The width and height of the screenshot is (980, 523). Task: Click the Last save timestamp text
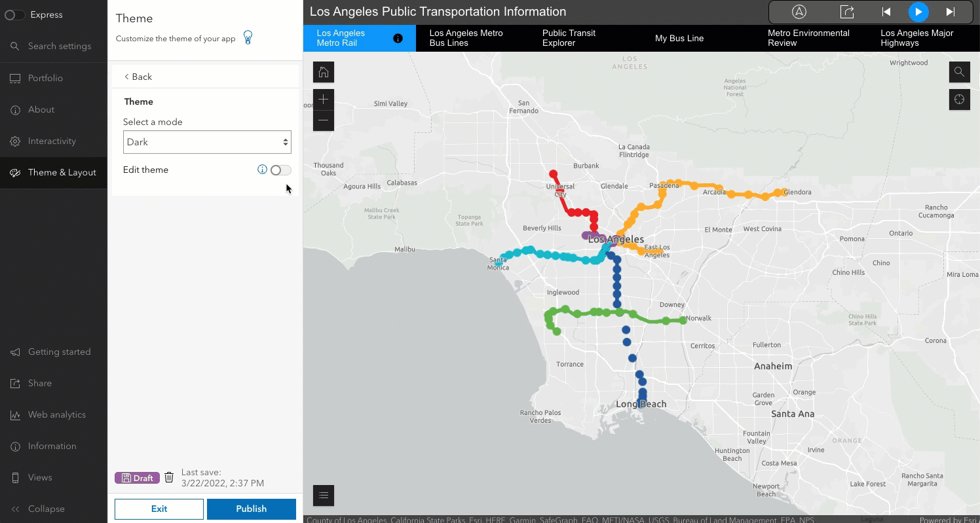click(223, 478)
